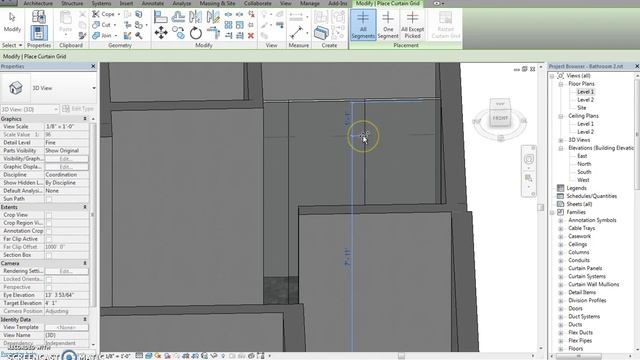Select Mirror - Pick Axis tool
640x360 pixels.
[195, 17]
